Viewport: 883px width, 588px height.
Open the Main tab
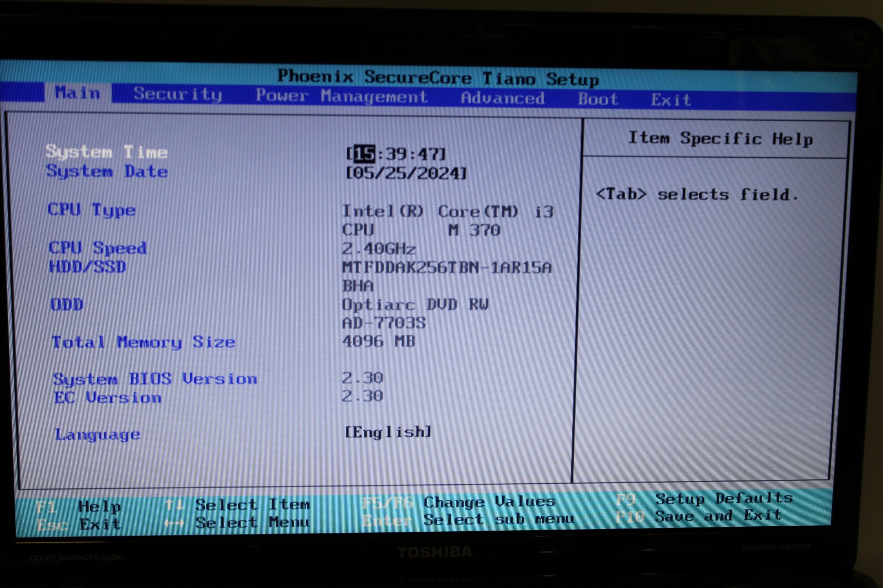point(78,93)
